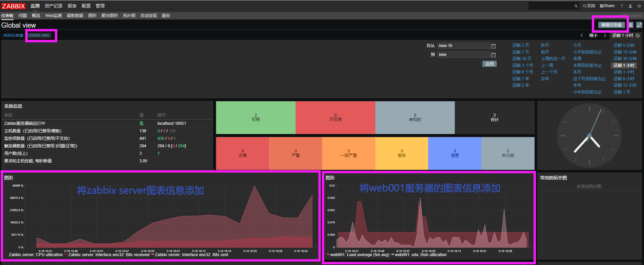
Task: Select time range 还剩 12 小时
Action: 625,85
